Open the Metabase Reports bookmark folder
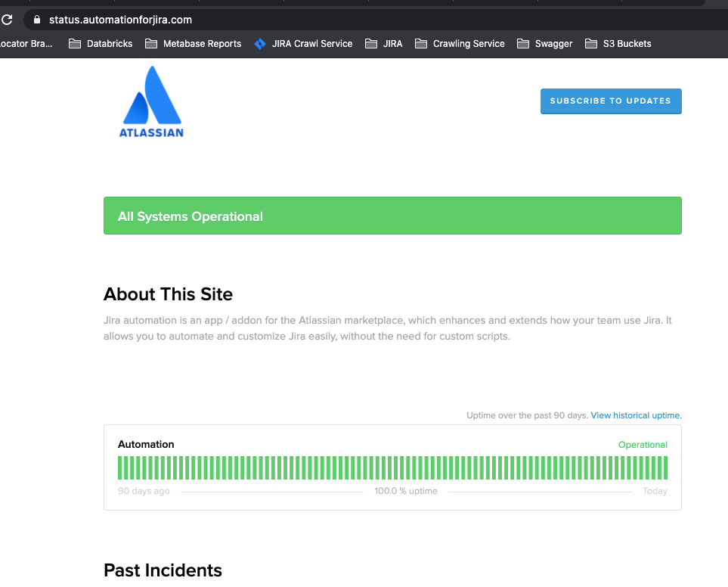This screenshot has width=728, height=587. pos(193,44)
